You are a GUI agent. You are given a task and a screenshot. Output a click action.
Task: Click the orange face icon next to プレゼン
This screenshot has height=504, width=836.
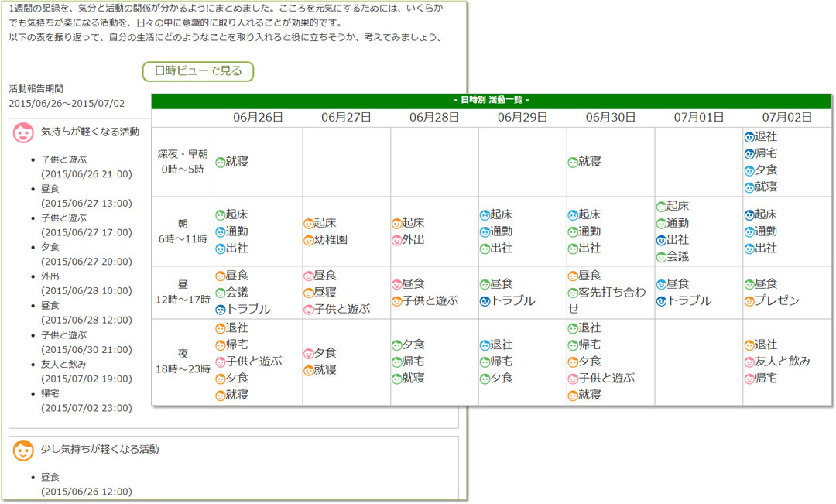coord(749,301)
